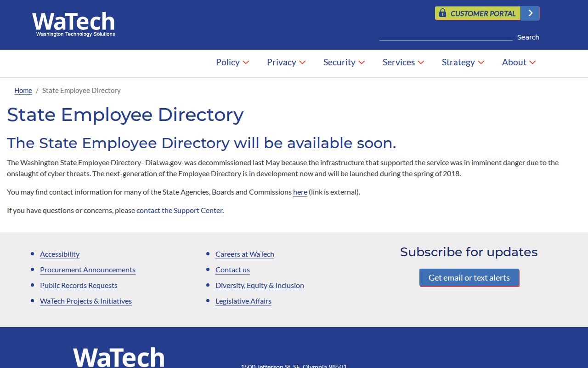Screen dimensions: 588x368
Task: Go to the Home breadcrumb link
Action: (x=23, y=91)
